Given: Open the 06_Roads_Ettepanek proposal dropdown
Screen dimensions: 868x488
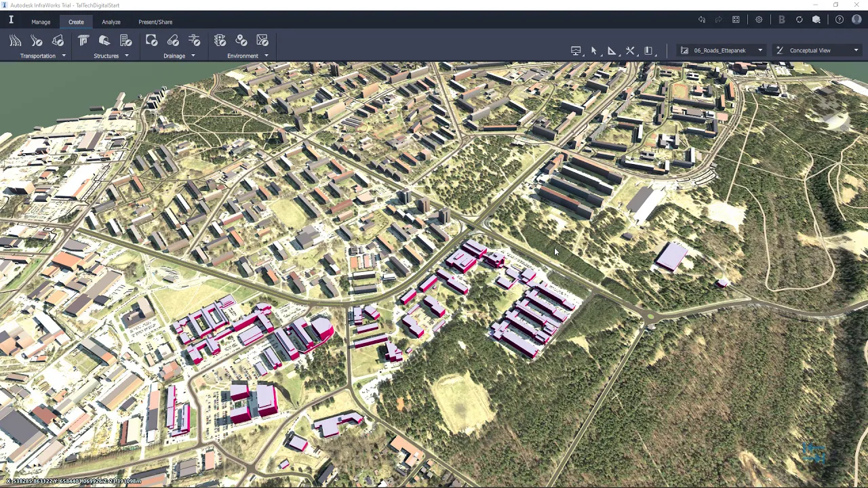Looking at the screenshot, I should pyautogui.click(x=722, y=50).
